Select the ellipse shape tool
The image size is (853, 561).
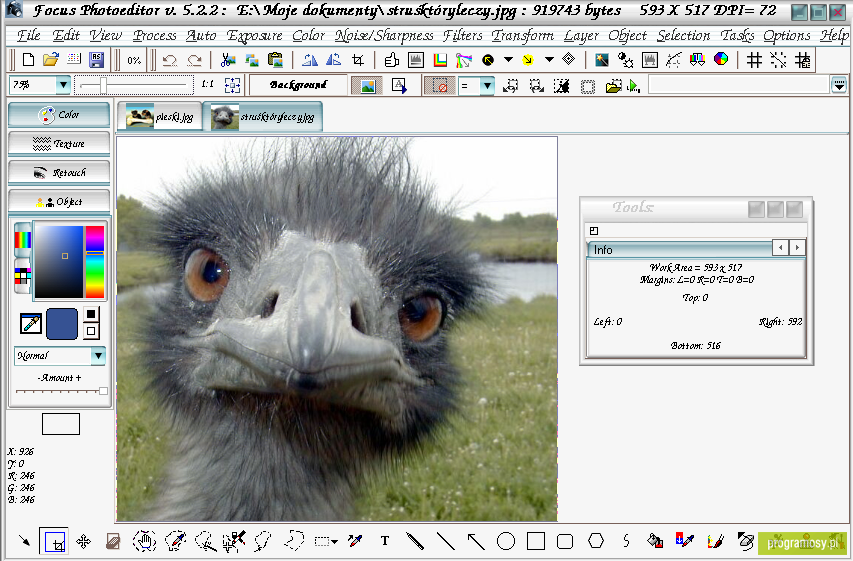tap(506, 541)
